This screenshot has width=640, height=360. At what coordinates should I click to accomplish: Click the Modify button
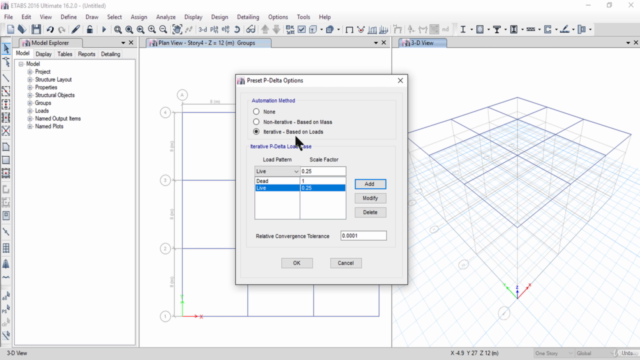coord(370,198)
